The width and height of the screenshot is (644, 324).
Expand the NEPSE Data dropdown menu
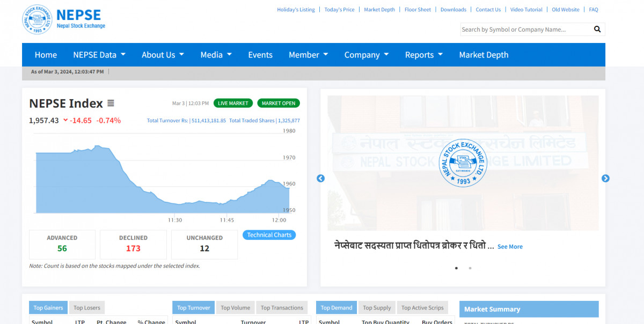point(99,55)
